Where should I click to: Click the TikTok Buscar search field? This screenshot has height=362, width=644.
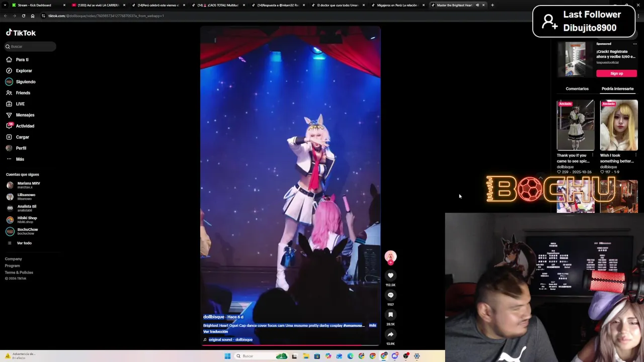pyautogui.click(x=30, y=46)
